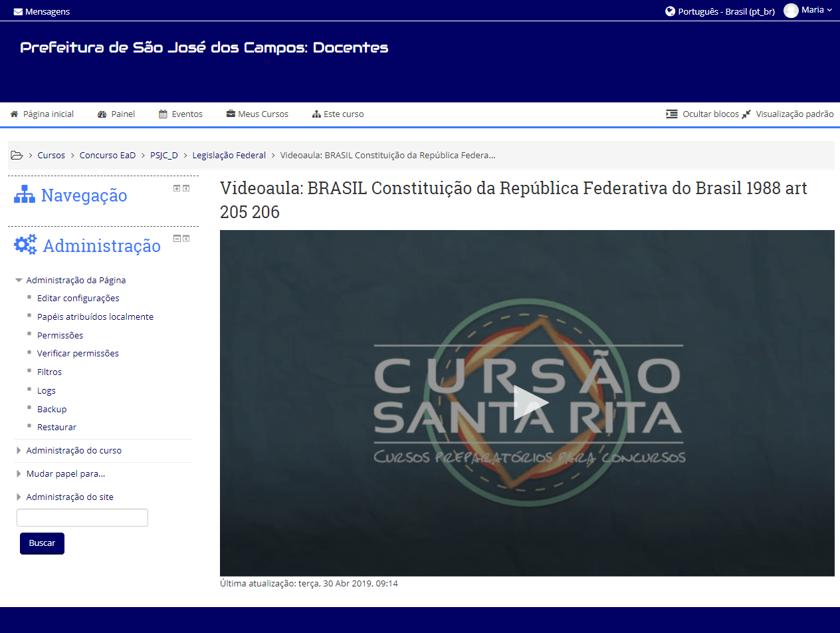Go to PSJC_D breadcrumb link
The height and width of the screenshot is (633, 840).
point(164,155)
